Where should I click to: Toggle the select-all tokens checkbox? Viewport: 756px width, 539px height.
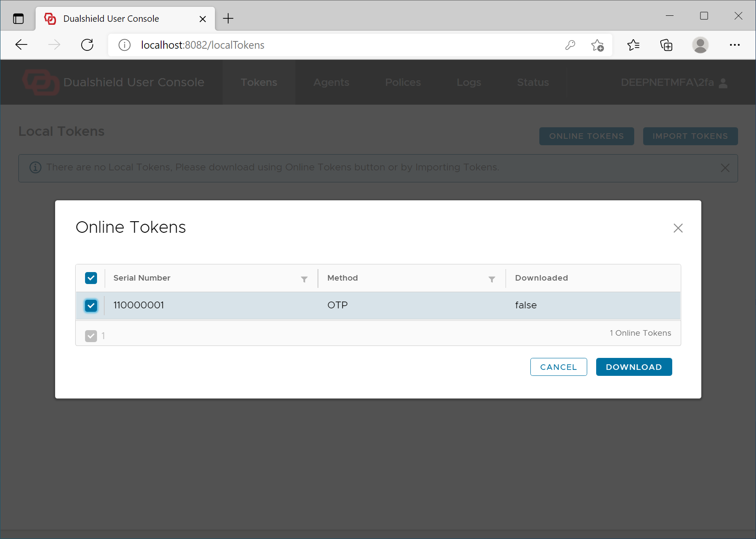(x=91, y=278)
